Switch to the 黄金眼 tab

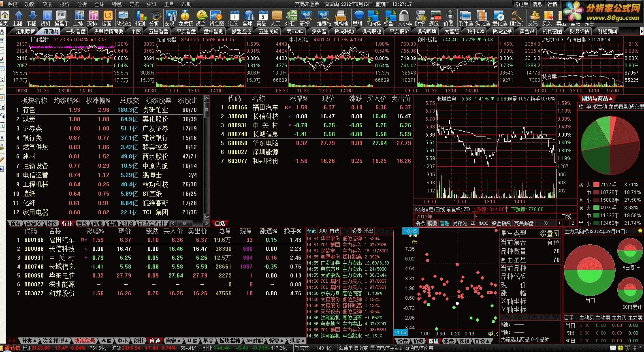[x=527, y=31]
